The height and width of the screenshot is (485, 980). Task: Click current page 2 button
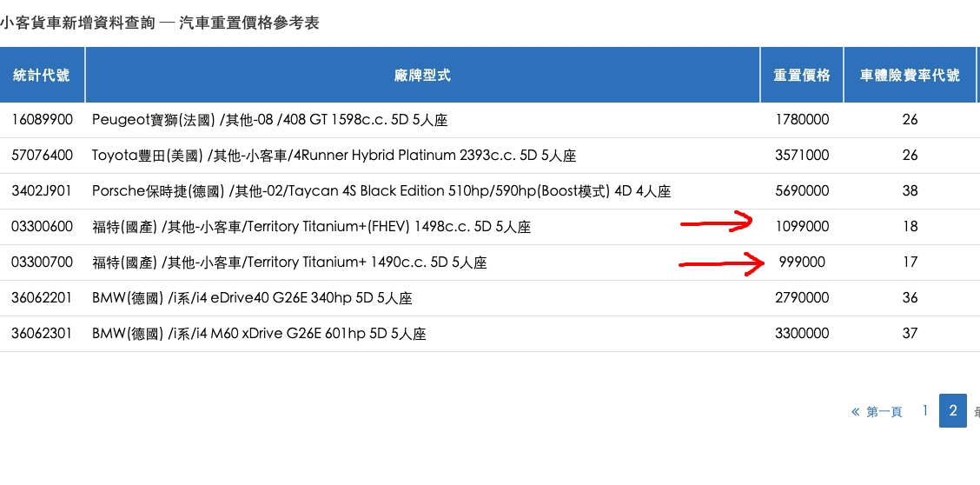(953, 410)
